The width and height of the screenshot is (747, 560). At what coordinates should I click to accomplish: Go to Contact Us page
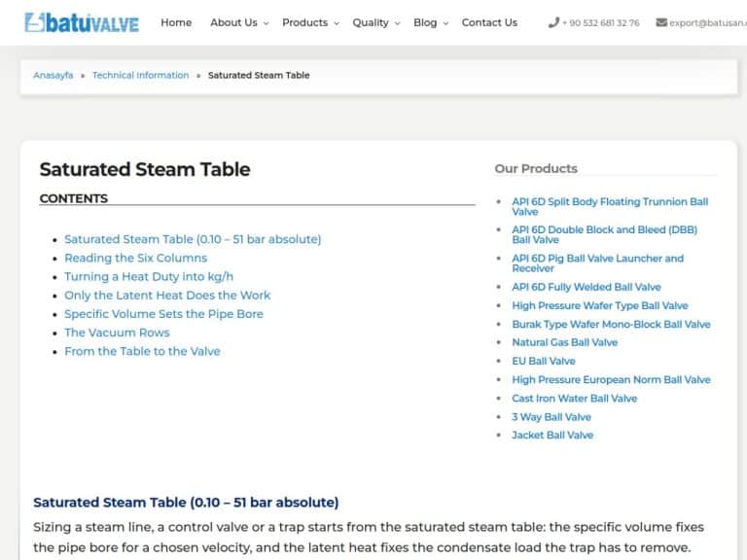(489, 22)
